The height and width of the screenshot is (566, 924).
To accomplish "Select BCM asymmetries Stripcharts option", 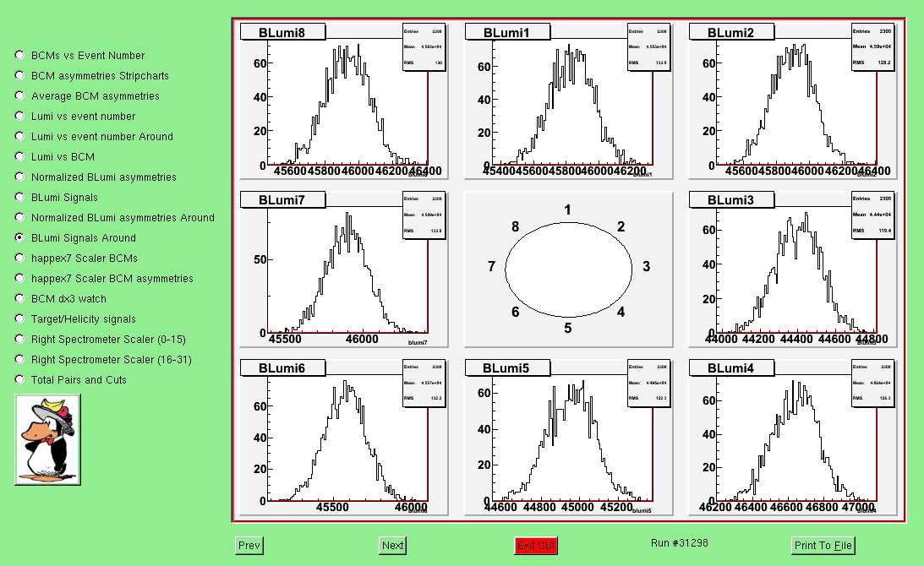I will 19,75.
